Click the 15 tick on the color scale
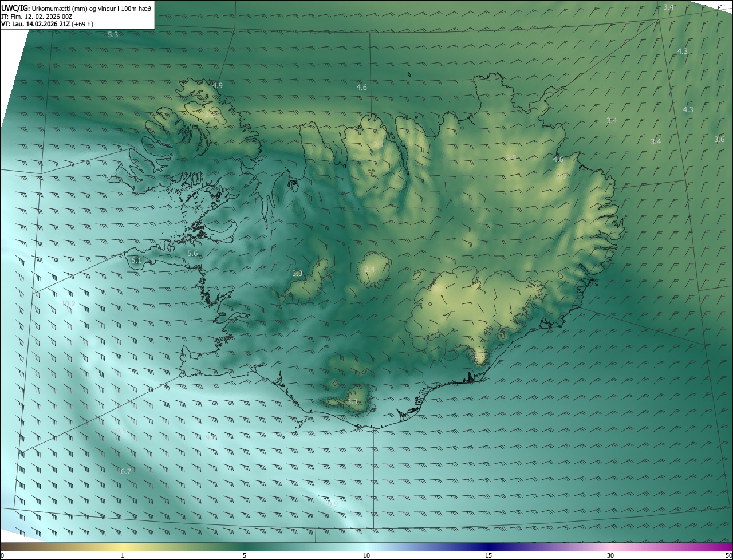Image resolution: width=733 pixels, height=560 pixels. [488, 555]
